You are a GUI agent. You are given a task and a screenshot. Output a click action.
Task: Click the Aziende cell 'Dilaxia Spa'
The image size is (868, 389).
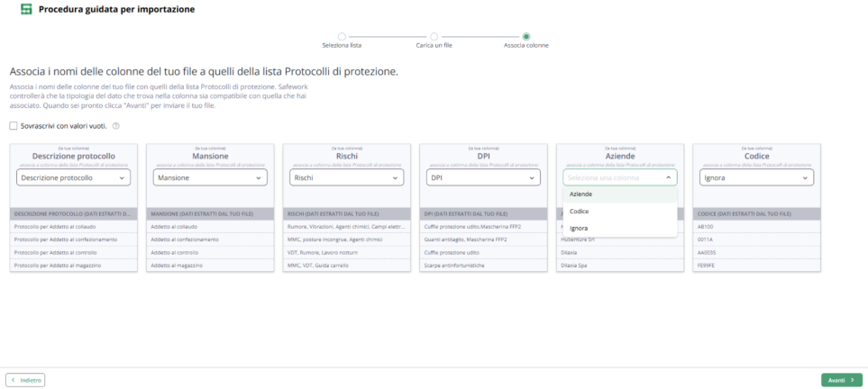[620, 266]
